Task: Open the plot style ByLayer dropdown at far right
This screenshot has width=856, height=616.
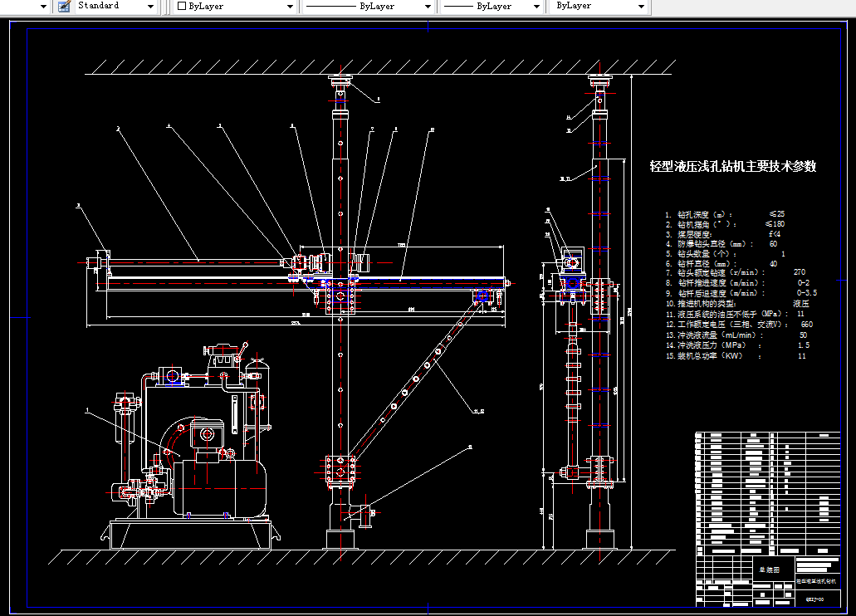Action: point(600,7)
